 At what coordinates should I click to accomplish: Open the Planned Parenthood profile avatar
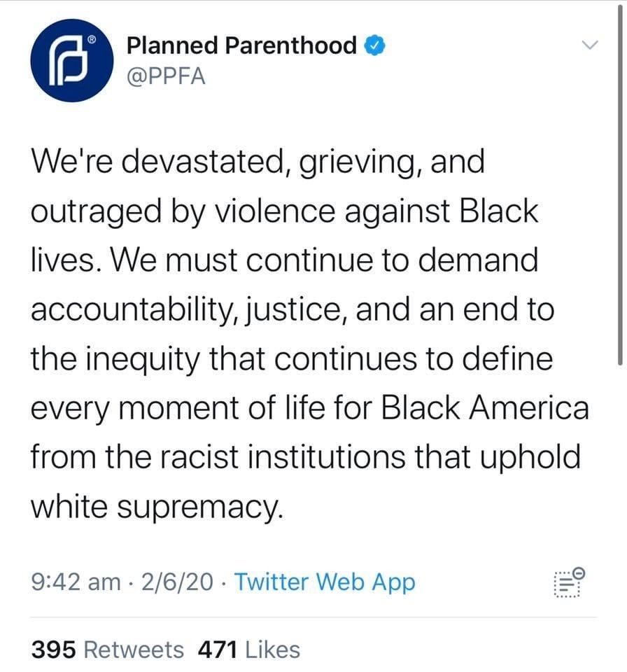tap(72, 60)
